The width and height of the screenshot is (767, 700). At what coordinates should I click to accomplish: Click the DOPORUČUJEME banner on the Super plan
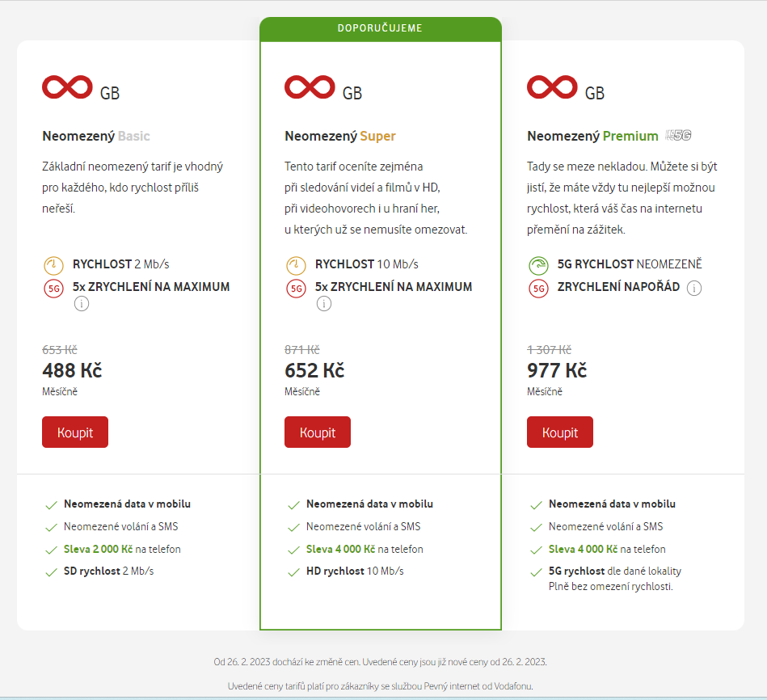pos(380,28)
